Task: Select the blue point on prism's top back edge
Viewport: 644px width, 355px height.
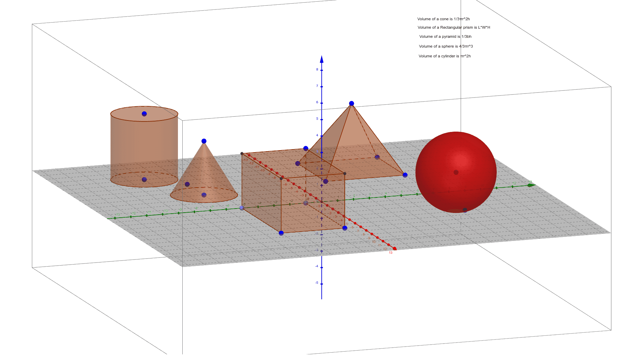Action: (x=306, y=148)
